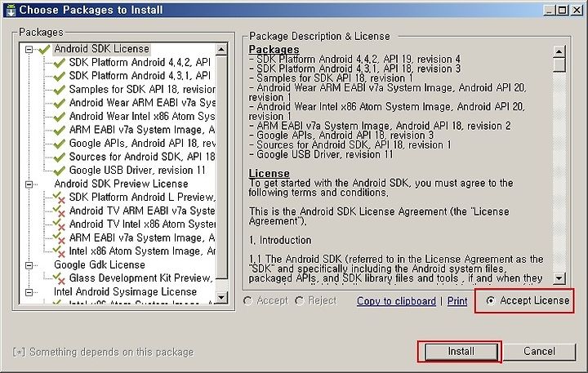Click check icon for Android Wear ARM EABI v7a
The image size is (588, 373).
(60, 103)
